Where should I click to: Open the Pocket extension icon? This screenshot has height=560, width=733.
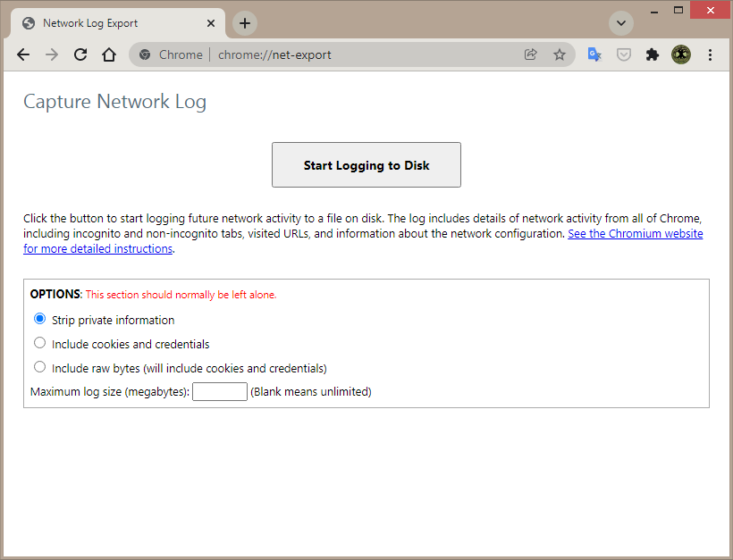623,54
